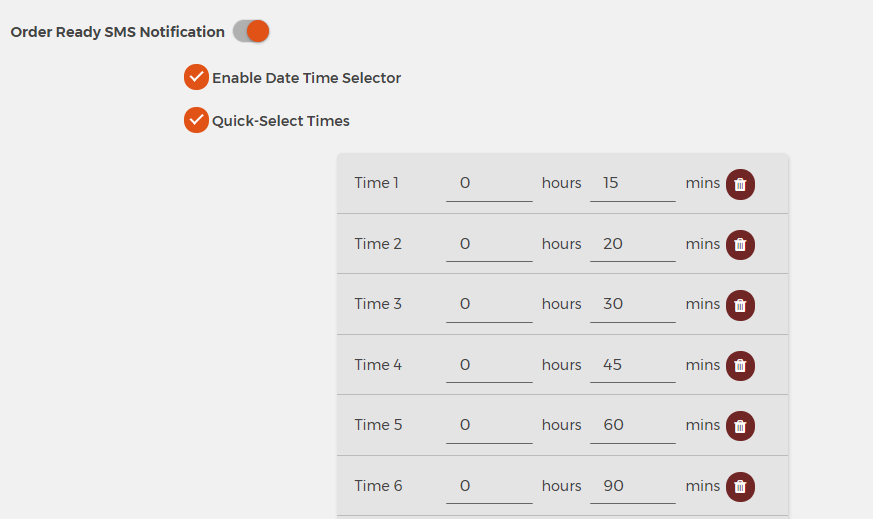
Task: Delete the Time 4 quick-select entry
Action: coord(740,365)
